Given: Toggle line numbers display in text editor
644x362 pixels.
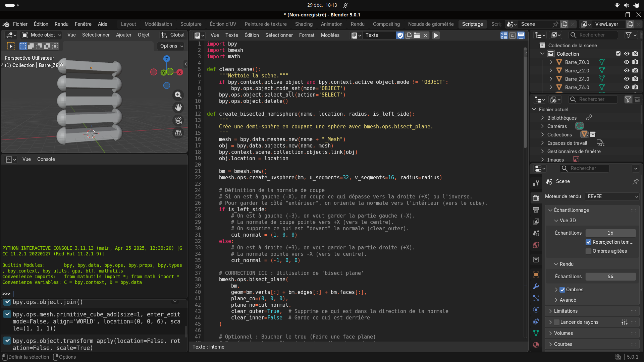Looking at the screenshot, I should tap(504, 35).
